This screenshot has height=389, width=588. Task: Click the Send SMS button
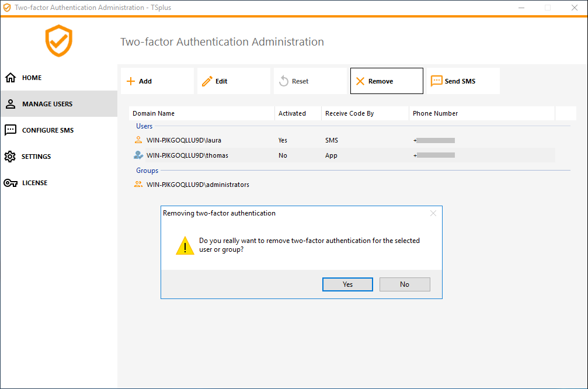[x=463, y=81]
